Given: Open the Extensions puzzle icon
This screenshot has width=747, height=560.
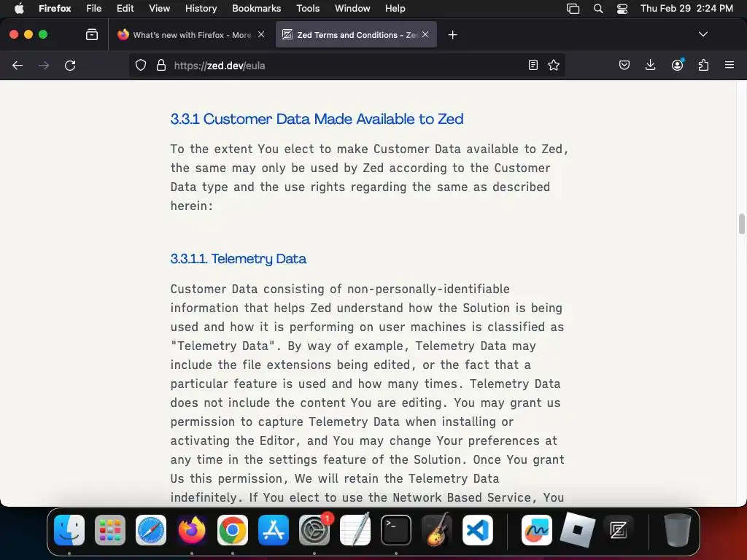Looking at the screenshot, I should (x=703, y=65).
